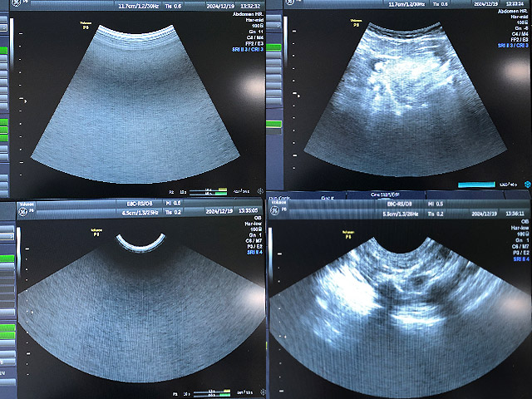The height and width of the screenshot is (399, 532).
Task: Click the yellow-green meter in the 13:32:32 screen
Action: 209,192
